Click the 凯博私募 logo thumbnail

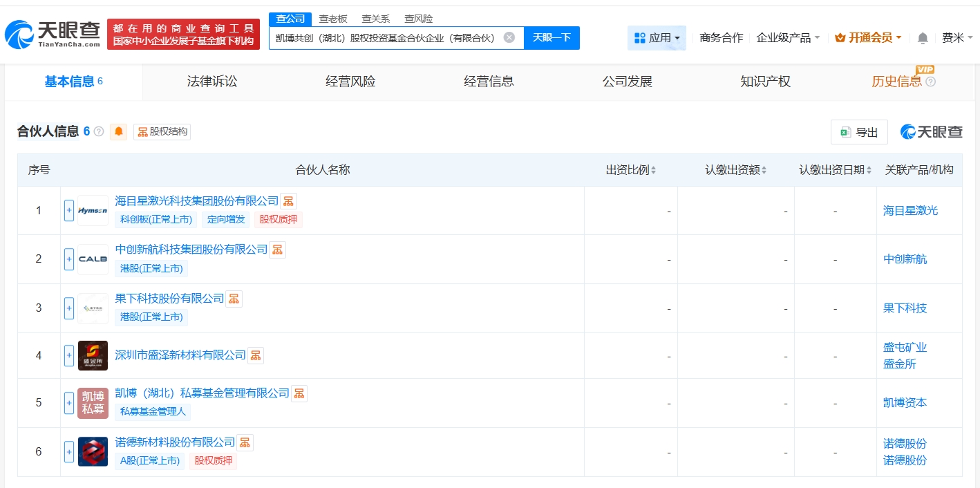click(x=93, y=403)
